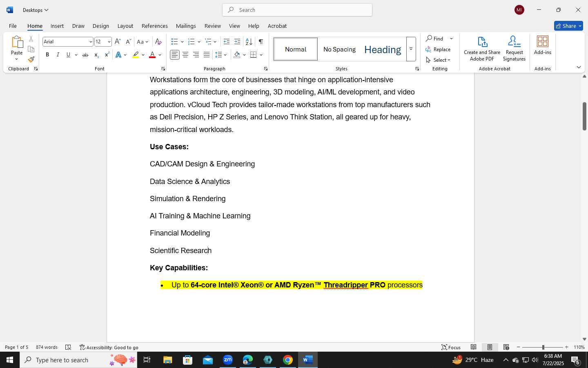Switch to Web Layout view in status bar
588x368 pixels.
(x=506, y=347)
